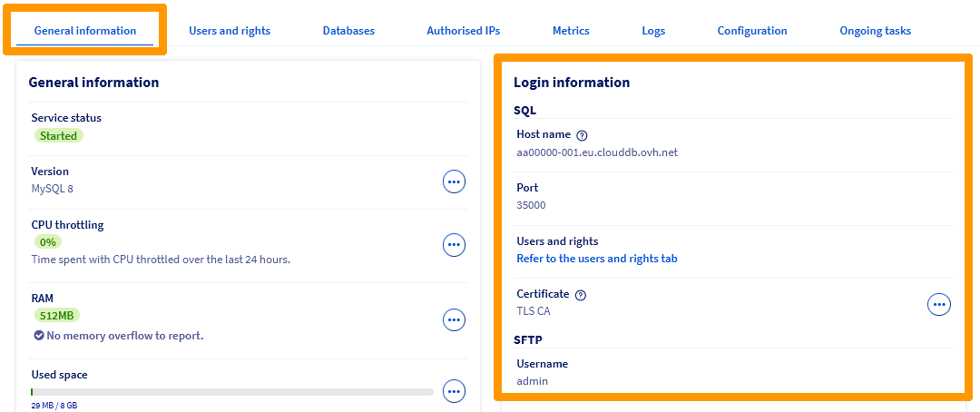This screenshot has width=980, height=412.
Task: Show the Ongoing tasks tab
Action: [875, 31]
